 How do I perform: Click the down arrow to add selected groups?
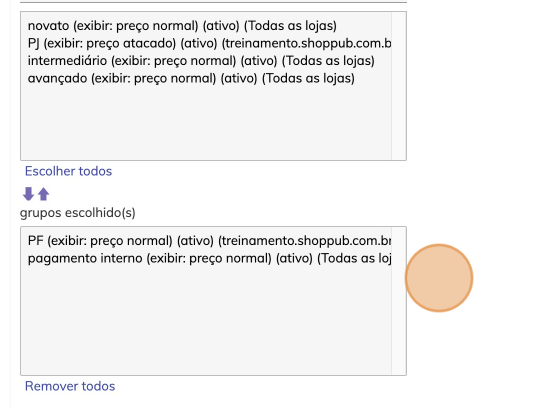(x=28, y=194)
